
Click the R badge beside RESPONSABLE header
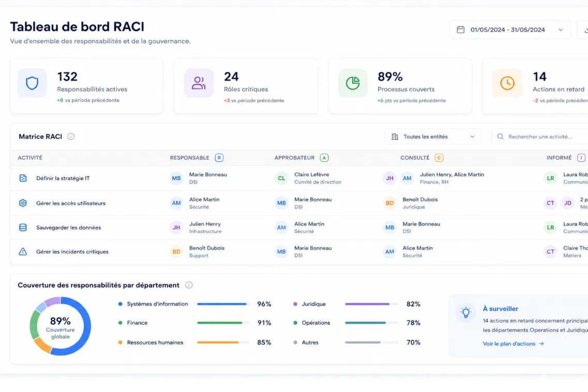219,158
